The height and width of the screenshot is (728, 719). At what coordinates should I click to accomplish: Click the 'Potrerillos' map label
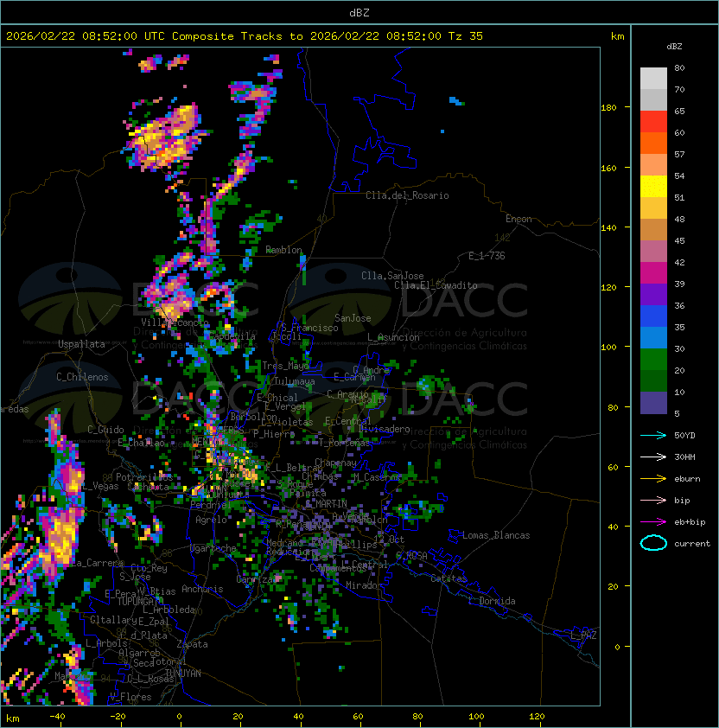click(144, 477)
